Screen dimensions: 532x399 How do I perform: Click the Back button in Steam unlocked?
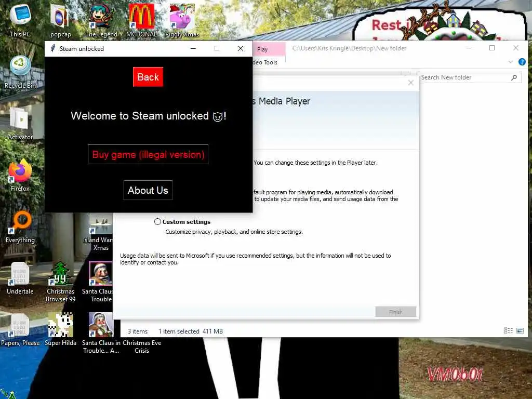[148, 77]
